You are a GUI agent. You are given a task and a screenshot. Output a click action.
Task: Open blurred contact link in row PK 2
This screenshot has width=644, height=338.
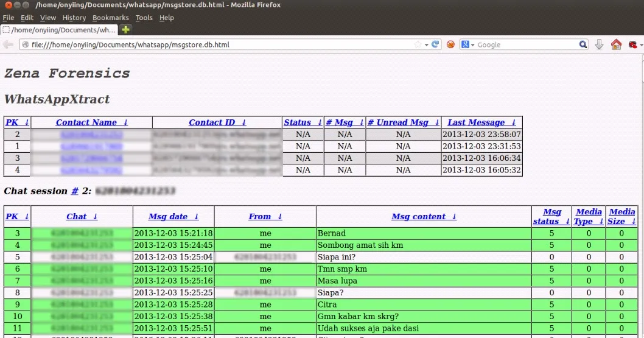pos(91,135)
